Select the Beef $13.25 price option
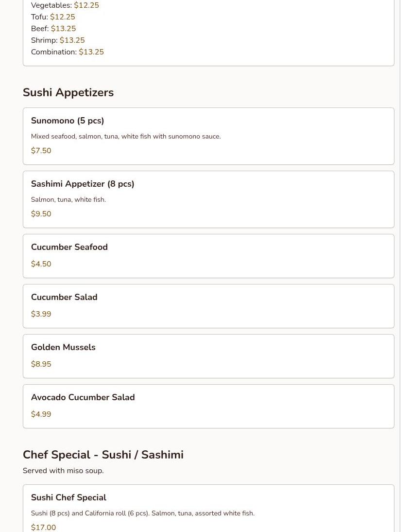Image resolution: width=410 pixels, height=532 pixels. pos(63,29)
